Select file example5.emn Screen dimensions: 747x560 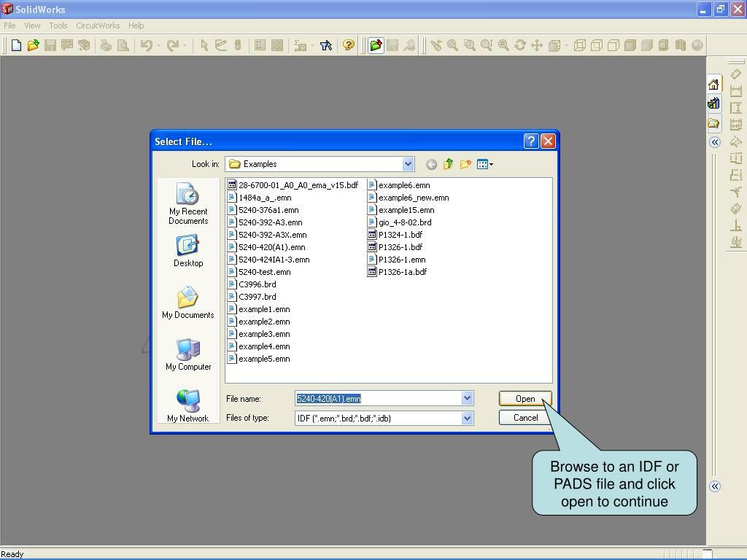tap(259, 359)
